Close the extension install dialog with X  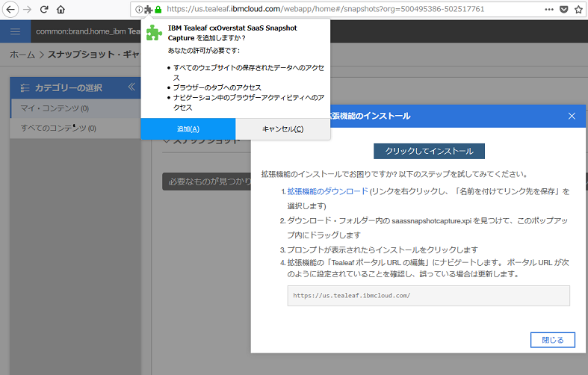(572, 116)
